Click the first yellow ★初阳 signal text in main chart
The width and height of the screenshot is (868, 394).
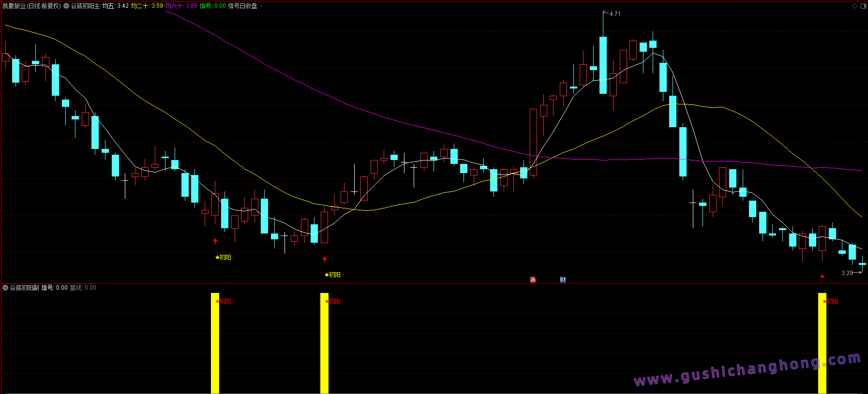(x=223, y=258)
